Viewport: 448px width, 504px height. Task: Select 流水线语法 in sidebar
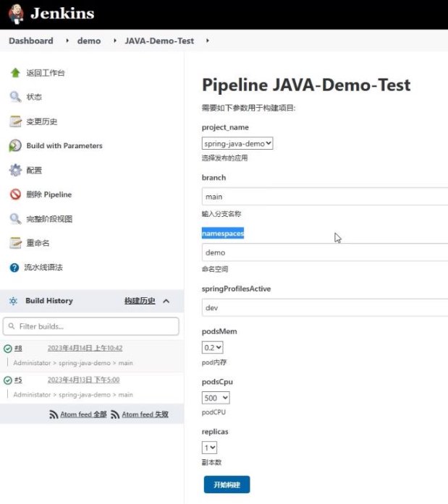pyautogui.click(x=43, y=267)
